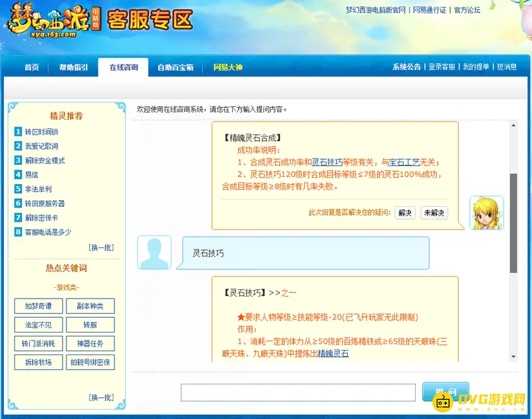Open the 帮助指引 tab
The height and width of the screenshot is (419, 532).
pos(73,67)
